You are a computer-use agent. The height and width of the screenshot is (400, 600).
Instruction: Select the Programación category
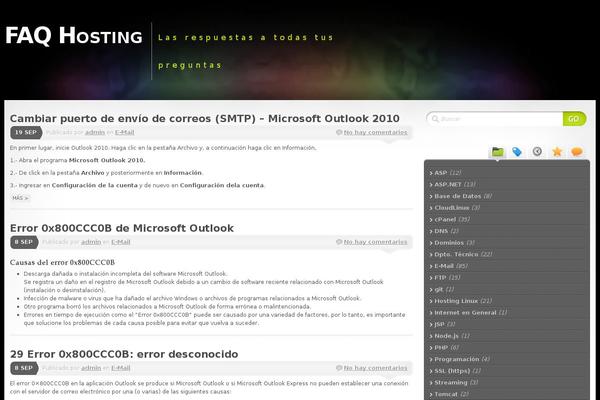point(457,359)
